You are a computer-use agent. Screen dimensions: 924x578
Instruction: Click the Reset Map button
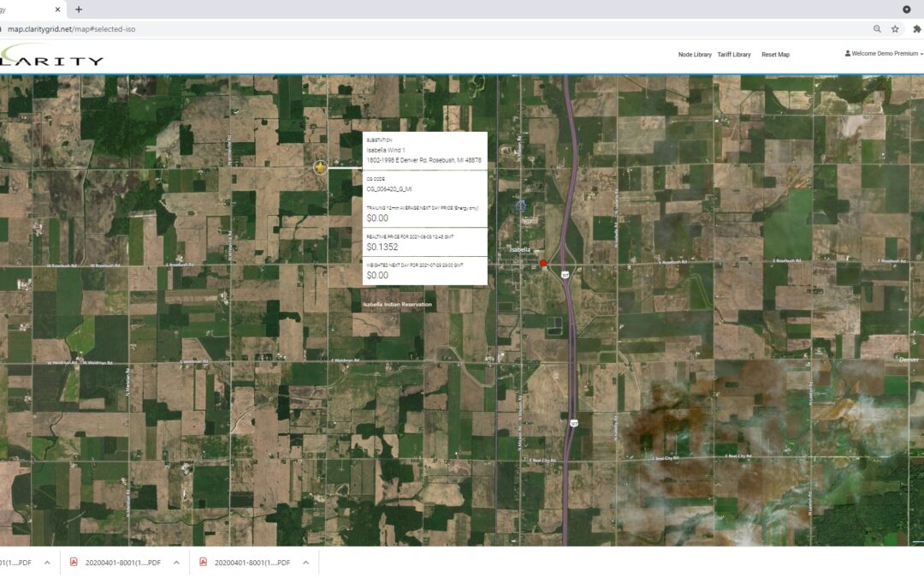(x=775, y=54)
